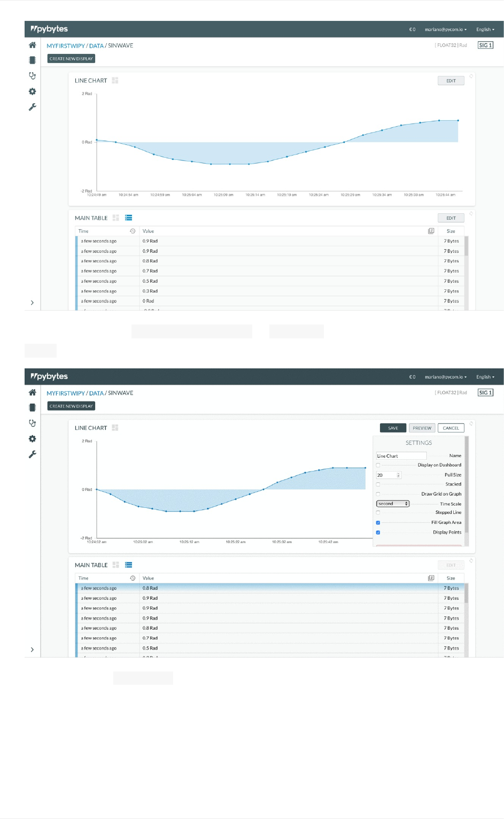Image resolution: width=504 pixels, height=819 pixels.
Task: Select the wrench tool icon in top sidebar
Action: pos(33,107)
